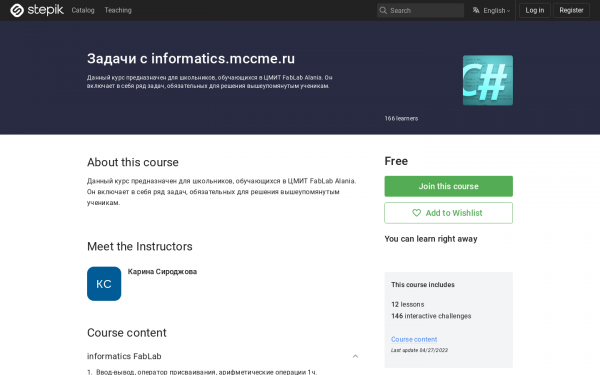Screen dimensions: 600x375
Task: Click the search magnifier icon
Action: point(383,10)
